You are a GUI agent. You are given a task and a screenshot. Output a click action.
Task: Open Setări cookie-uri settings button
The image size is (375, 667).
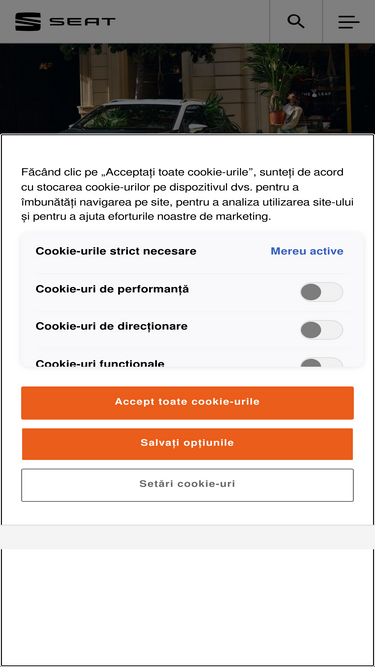click(x=188, y=485)
